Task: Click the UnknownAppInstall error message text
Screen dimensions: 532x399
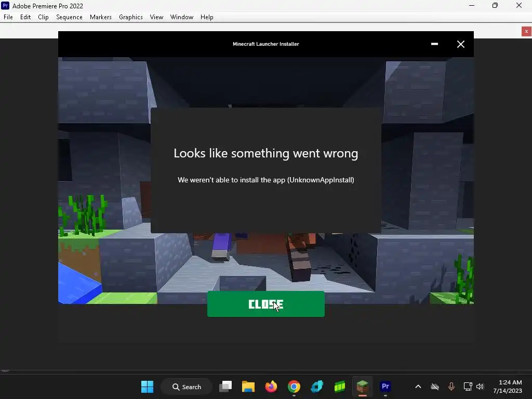Action: click(265, 180)
